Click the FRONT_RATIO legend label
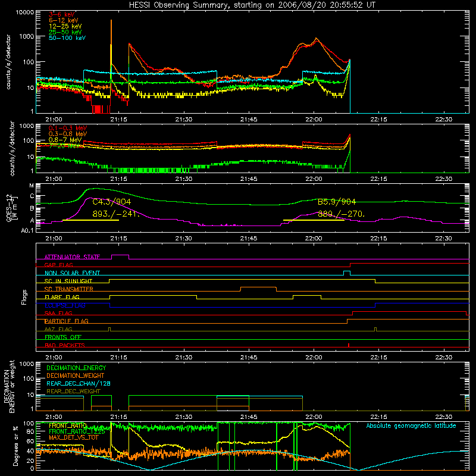The image size is (476, 476). coord(68,425)
